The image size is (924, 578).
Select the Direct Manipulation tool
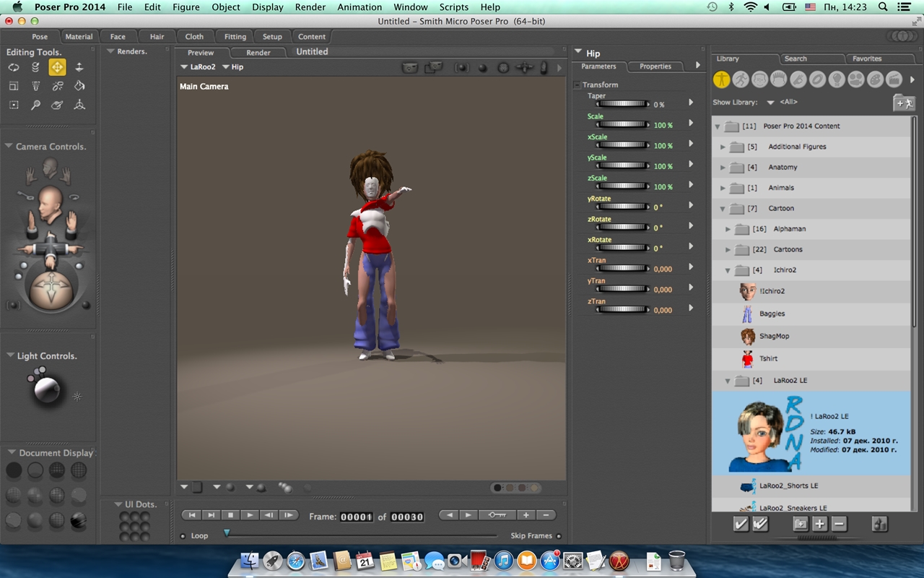(x=79, y=105)
